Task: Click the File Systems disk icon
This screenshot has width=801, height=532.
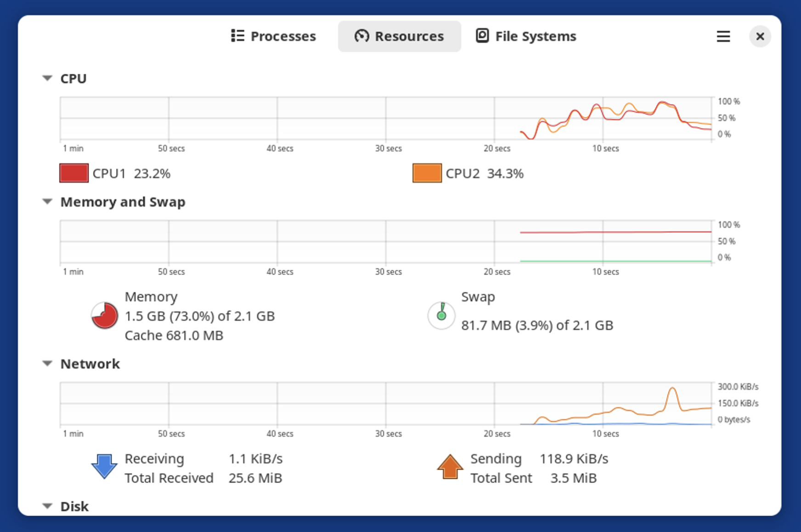Action: tap(482, 36)
